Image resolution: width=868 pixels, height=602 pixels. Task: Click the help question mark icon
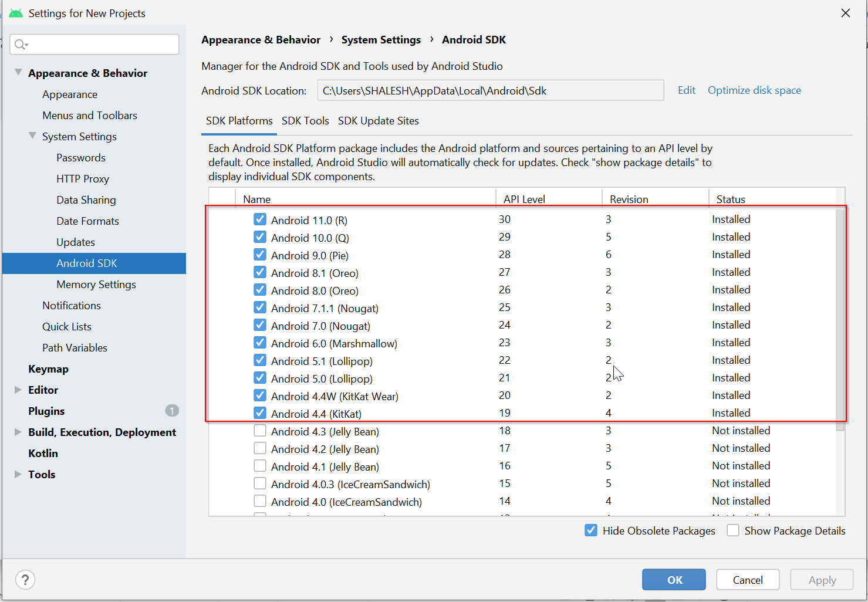pos(25,580)
